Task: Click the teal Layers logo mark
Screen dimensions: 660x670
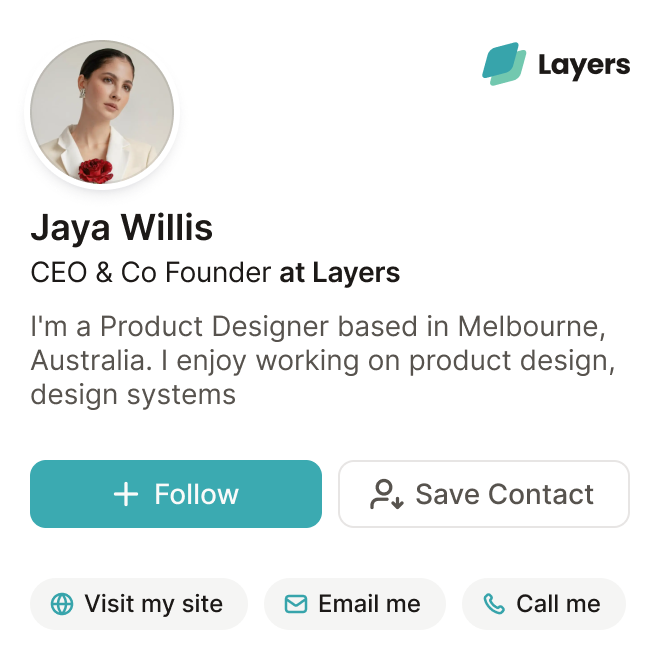Action: 504,64
